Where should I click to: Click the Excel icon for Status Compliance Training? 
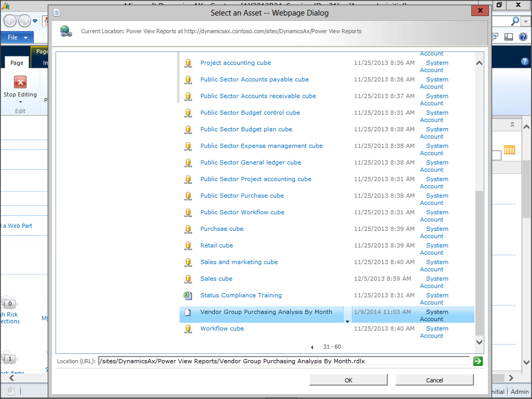click(188, 295)
